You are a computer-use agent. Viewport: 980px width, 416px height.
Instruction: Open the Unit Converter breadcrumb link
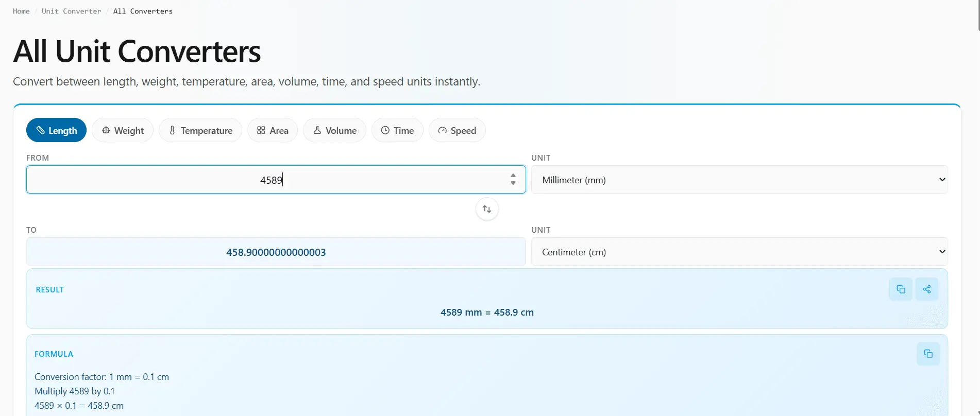(x=72, y=11)
